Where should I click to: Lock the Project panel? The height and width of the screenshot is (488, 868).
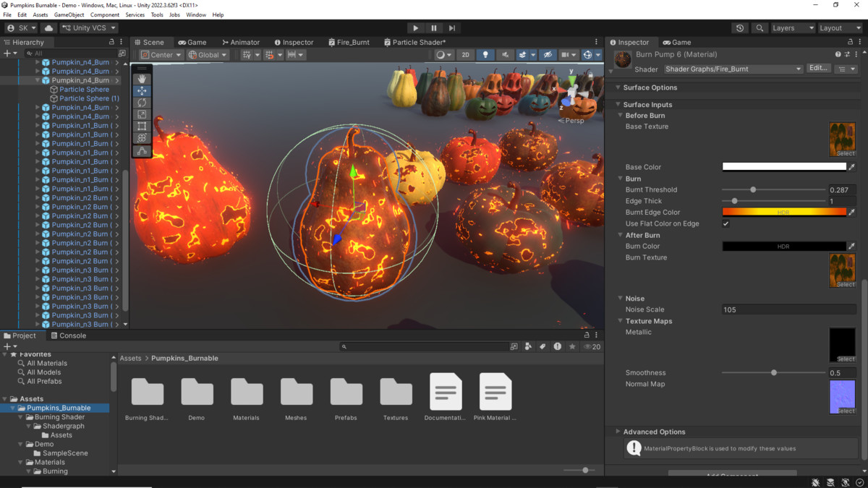click(587, 335)
